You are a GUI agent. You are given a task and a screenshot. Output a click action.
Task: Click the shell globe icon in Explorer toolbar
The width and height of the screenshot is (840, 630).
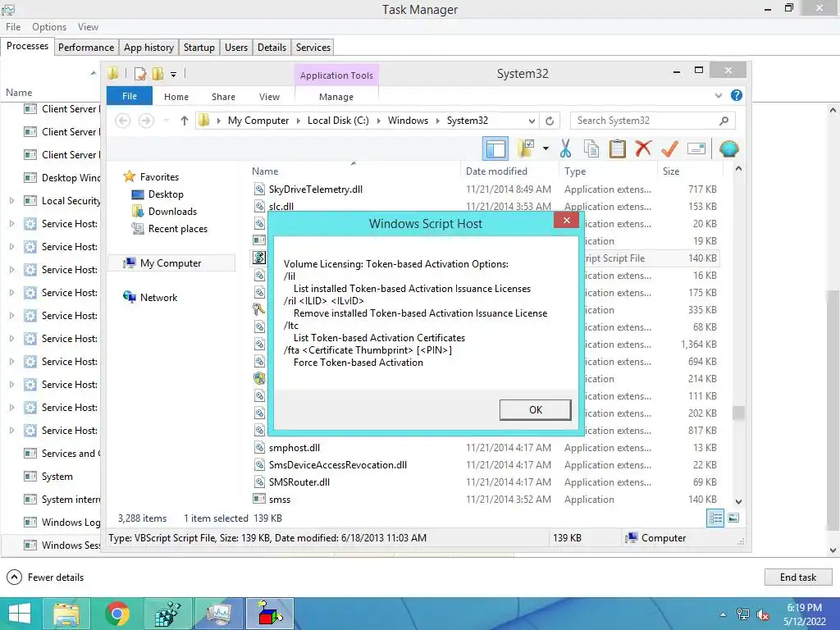click(x=728, y=148)
